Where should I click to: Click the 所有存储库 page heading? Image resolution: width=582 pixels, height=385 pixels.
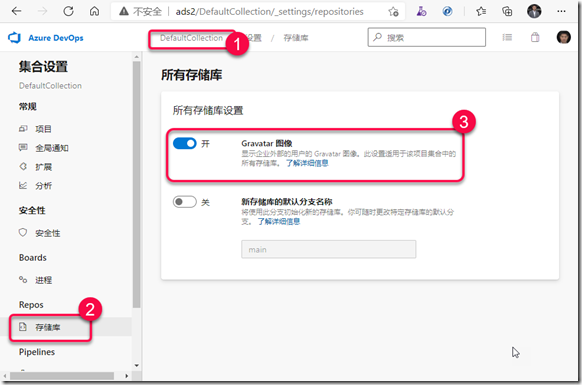[x=192, y=75]
